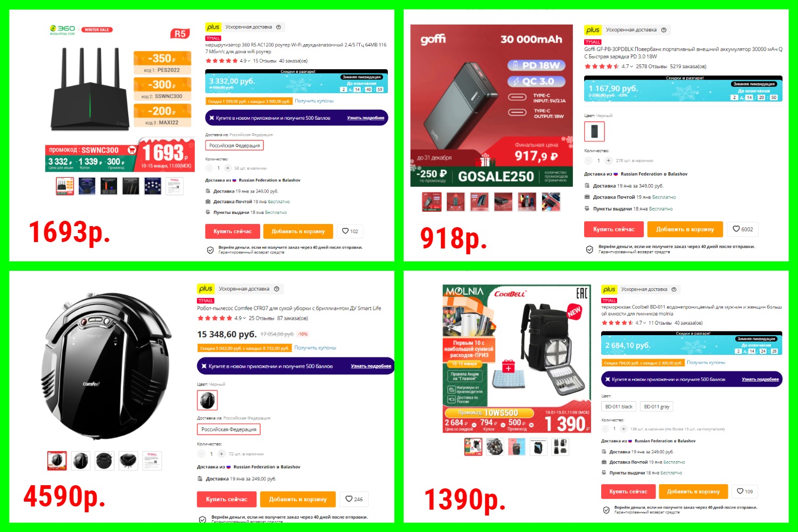The image size is (798, 532).
Task: Click the plus icon for router quantity
Action: click(x=228, y=168)
